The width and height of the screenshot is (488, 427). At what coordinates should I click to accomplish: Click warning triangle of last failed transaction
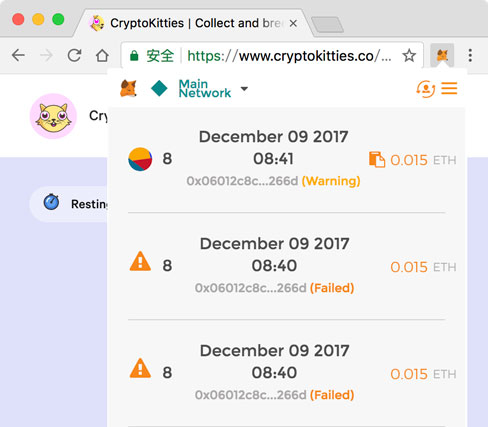(x=140, y=368)
